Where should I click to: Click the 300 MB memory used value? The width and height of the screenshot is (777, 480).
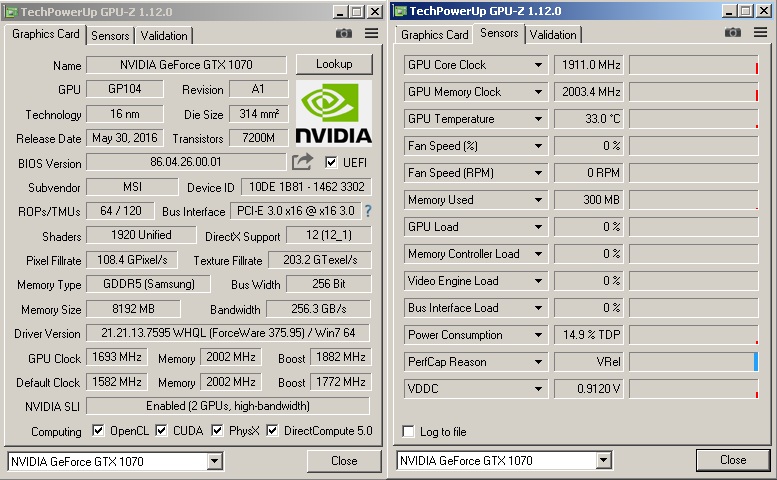pyautogui.click(x=589, y=200)
